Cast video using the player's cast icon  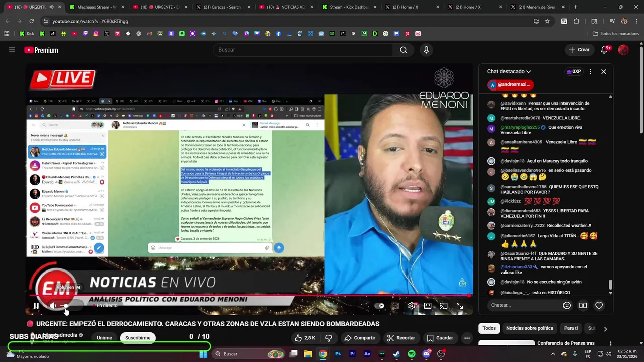[x=444, y=306]
